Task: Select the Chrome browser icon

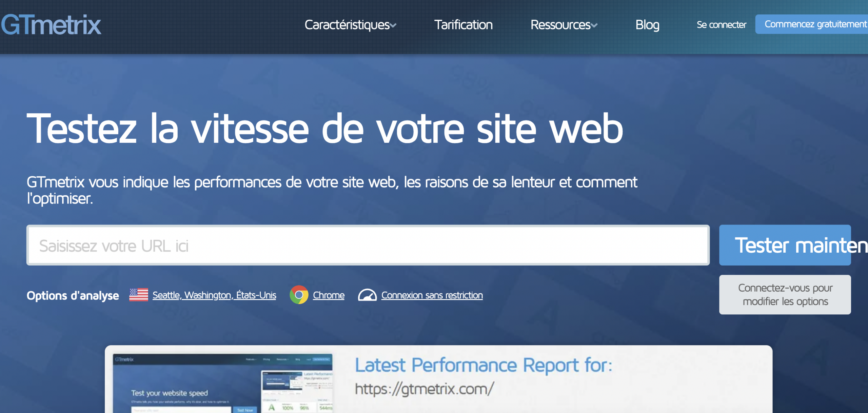Action: (x=300, y=295)
